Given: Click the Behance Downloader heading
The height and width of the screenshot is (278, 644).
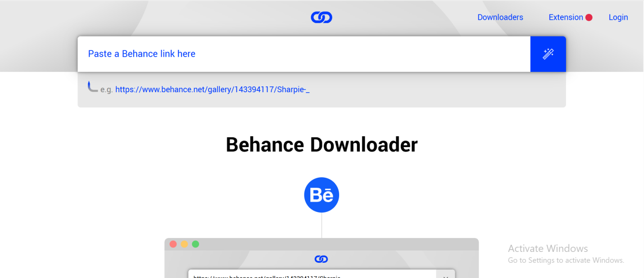Looking at the screenshot, I should (321, 144).
